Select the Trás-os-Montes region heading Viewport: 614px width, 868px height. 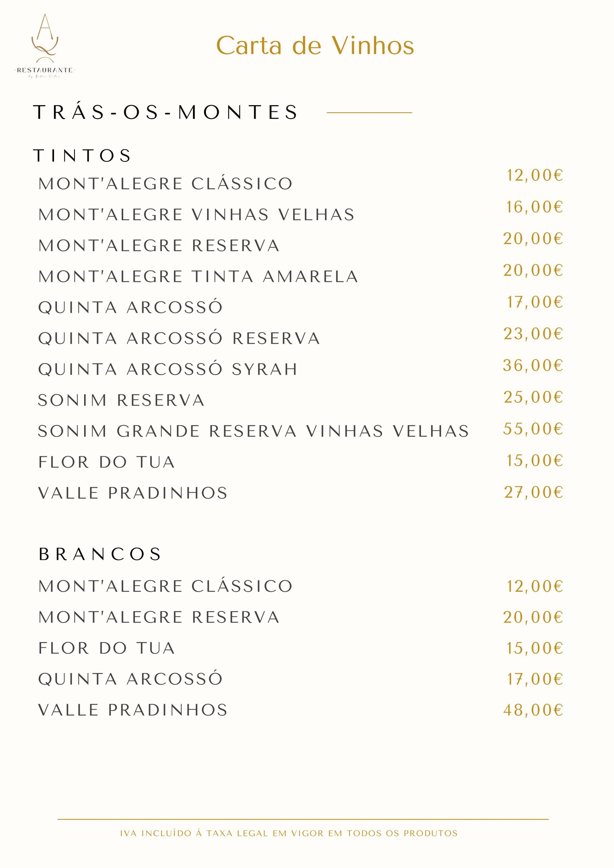166,112
